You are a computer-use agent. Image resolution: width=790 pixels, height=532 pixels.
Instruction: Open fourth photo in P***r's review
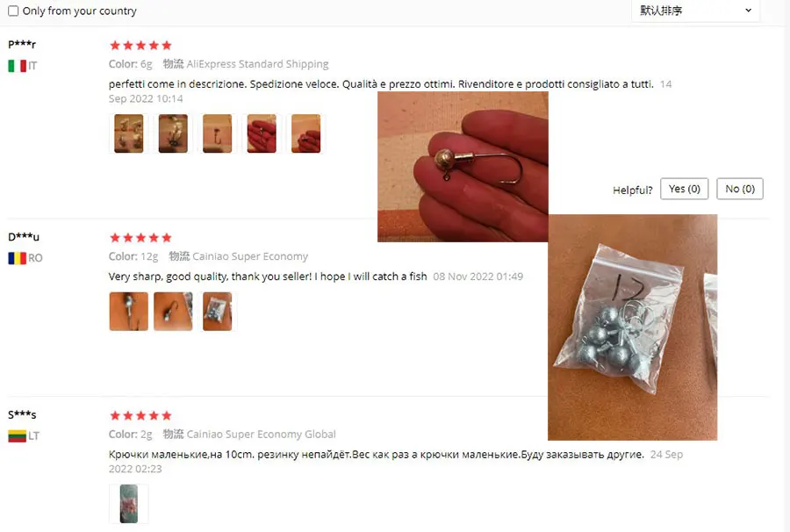[x=262, y=133]
